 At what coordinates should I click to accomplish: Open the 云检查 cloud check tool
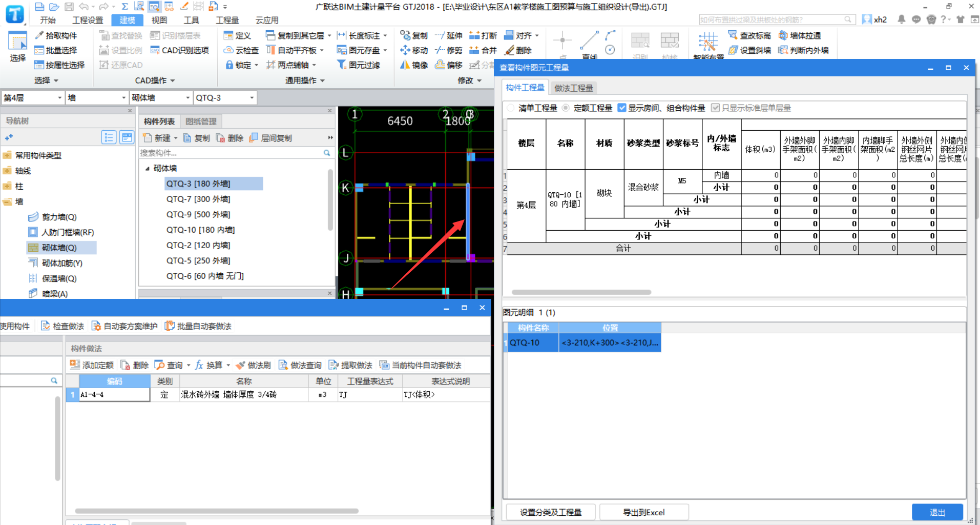tap(241, 50)
